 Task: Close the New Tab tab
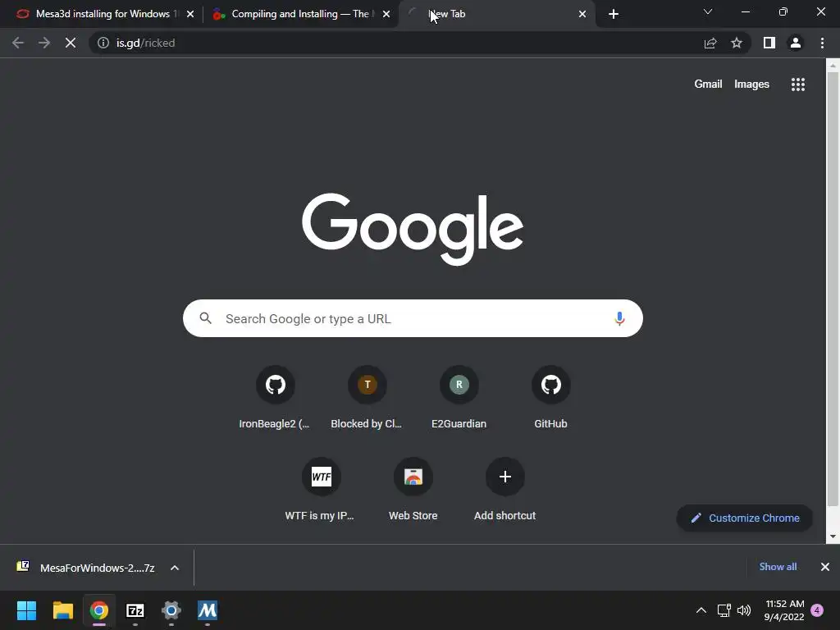(x=582, y=14)
